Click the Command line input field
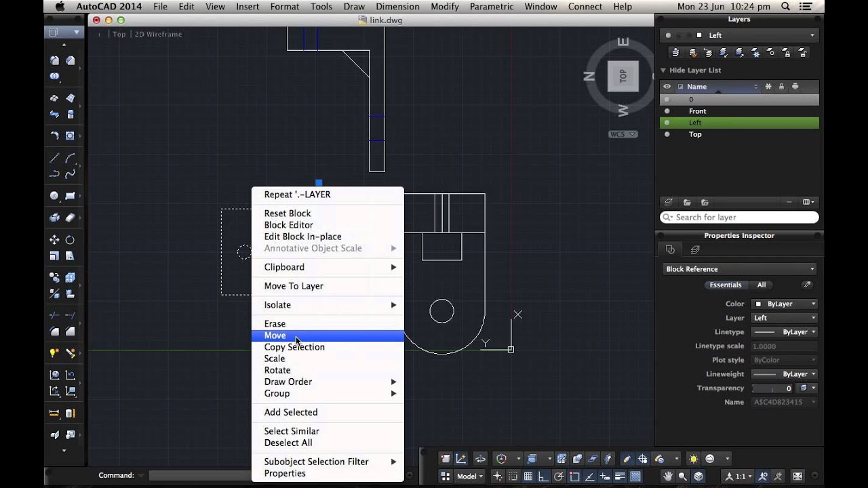This screenshot has height=488, width=868. (x=200, y=476)
